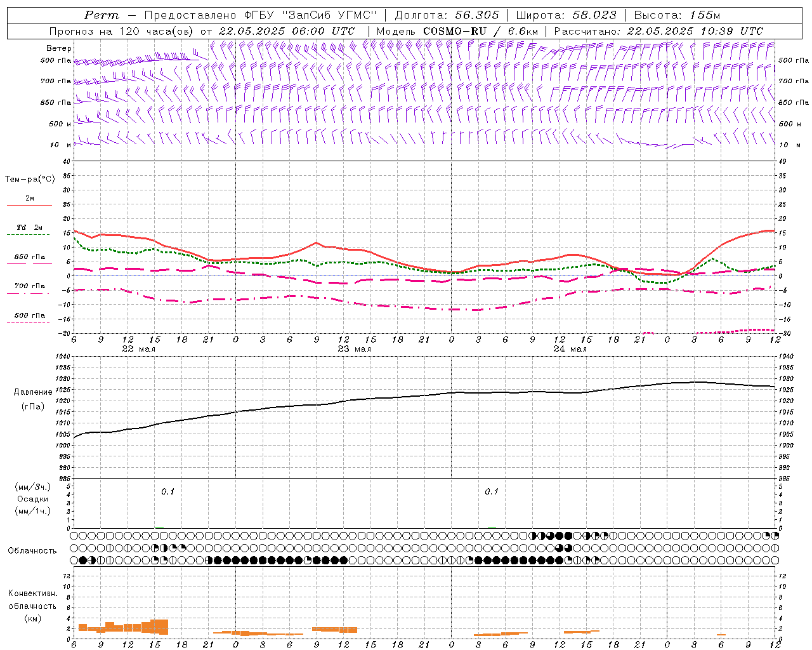
Task: Click the "(мм/1ч.)" precipitation unit label
Action: pyautogui.click(x=33, y=511)
